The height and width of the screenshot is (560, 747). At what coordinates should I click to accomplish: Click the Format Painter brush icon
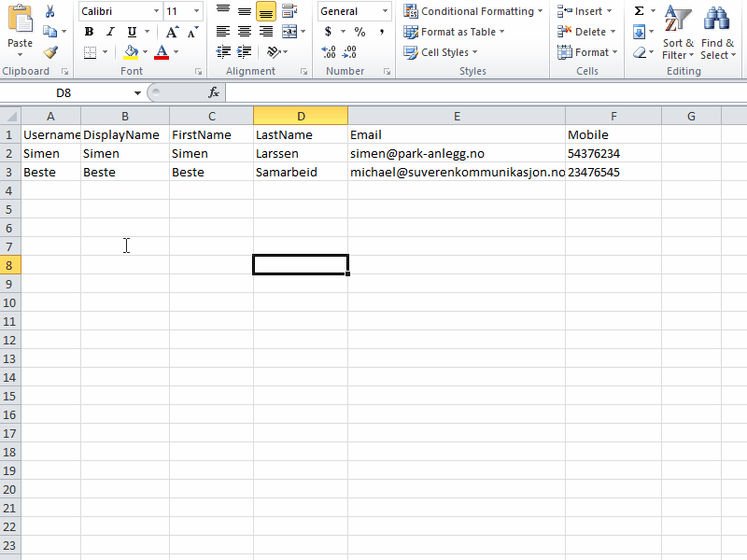tap(50, 52)
